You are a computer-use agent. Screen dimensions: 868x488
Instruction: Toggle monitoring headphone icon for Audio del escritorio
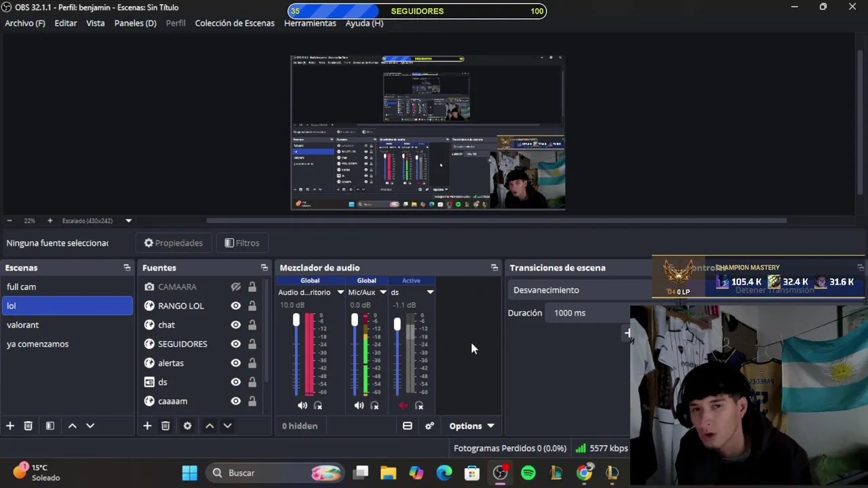[x=318, y=405]
